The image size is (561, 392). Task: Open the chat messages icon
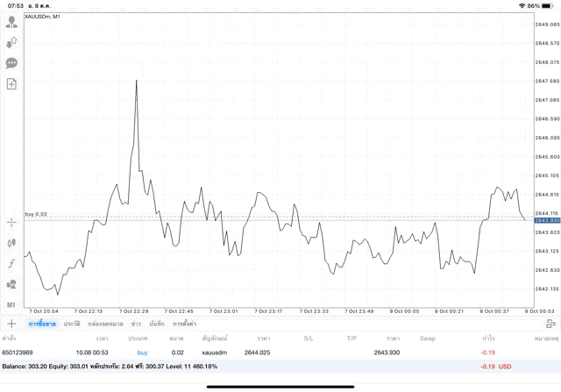[11, 63]
